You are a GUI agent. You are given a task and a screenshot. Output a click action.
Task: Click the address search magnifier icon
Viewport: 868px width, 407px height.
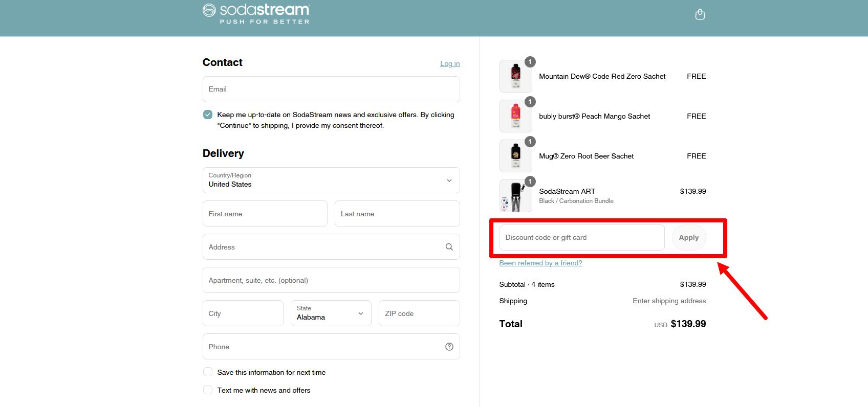(449, 247)
